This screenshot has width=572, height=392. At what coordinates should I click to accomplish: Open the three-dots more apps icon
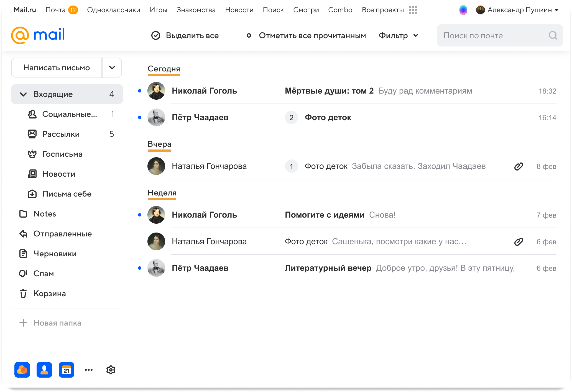coord(89,370)
